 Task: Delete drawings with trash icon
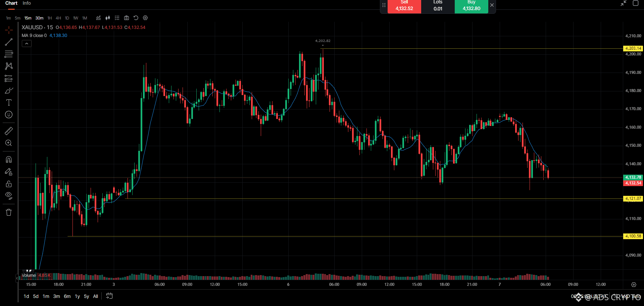click(x=9, y=212)
